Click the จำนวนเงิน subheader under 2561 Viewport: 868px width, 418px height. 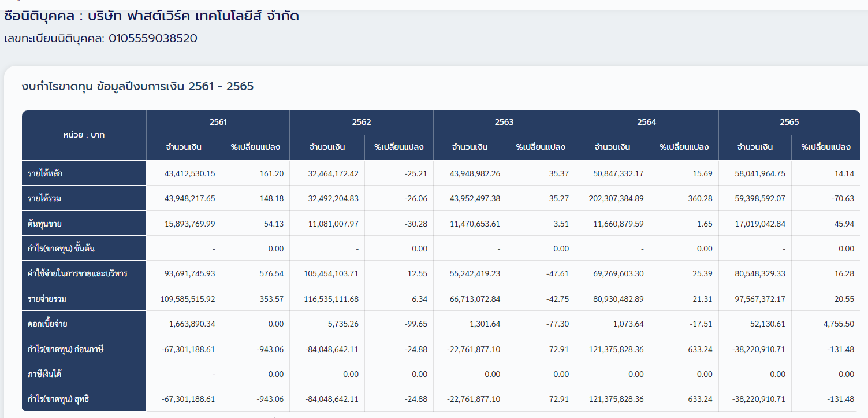(x=184, y=147)
